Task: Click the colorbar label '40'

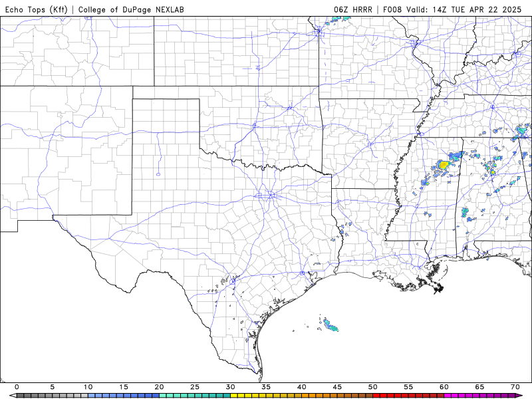Action: pos(302,387)
